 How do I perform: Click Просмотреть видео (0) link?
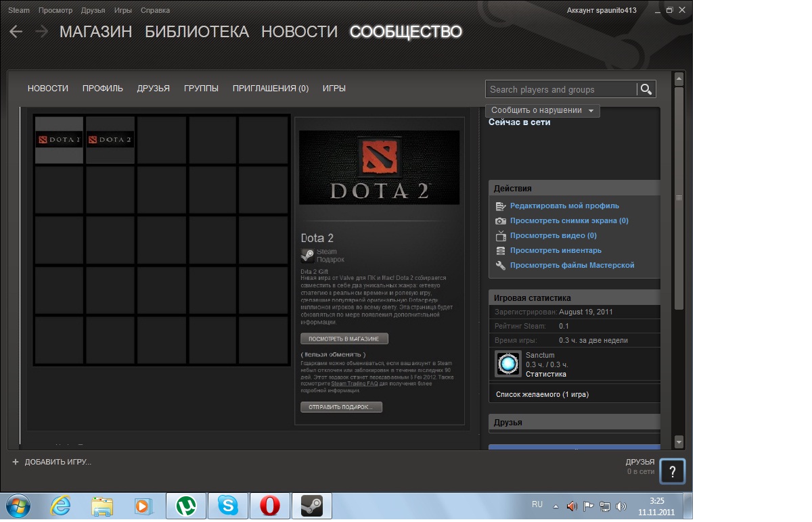pos(554,236)
